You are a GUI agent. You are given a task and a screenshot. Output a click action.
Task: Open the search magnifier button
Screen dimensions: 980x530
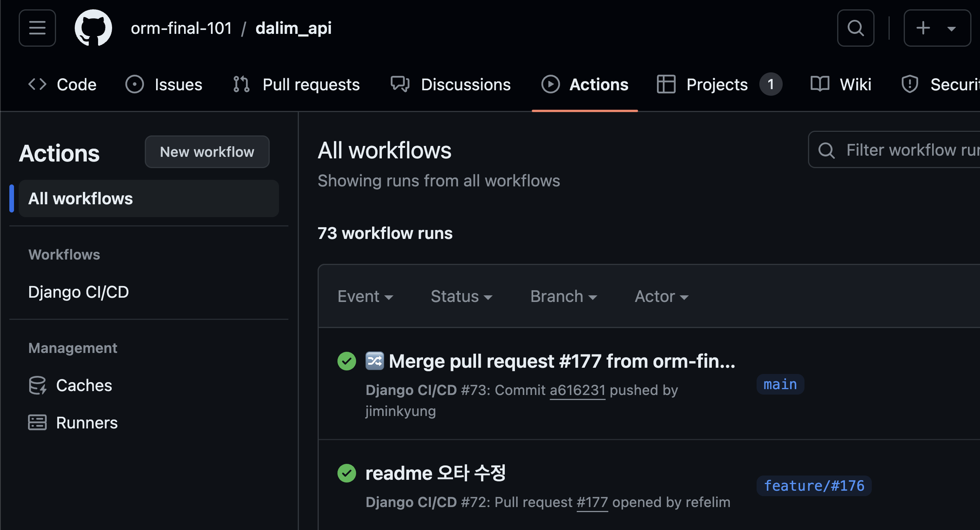coord(855,28)
